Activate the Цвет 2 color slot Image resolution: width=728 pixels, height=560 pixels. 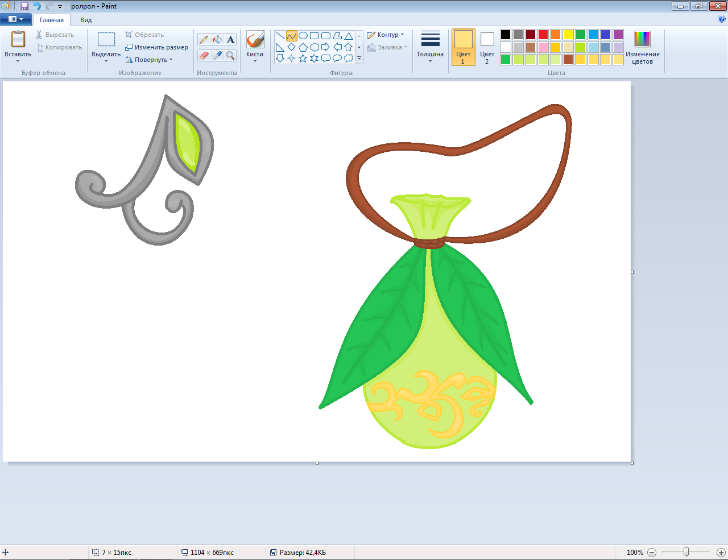[x=487, y=47]
